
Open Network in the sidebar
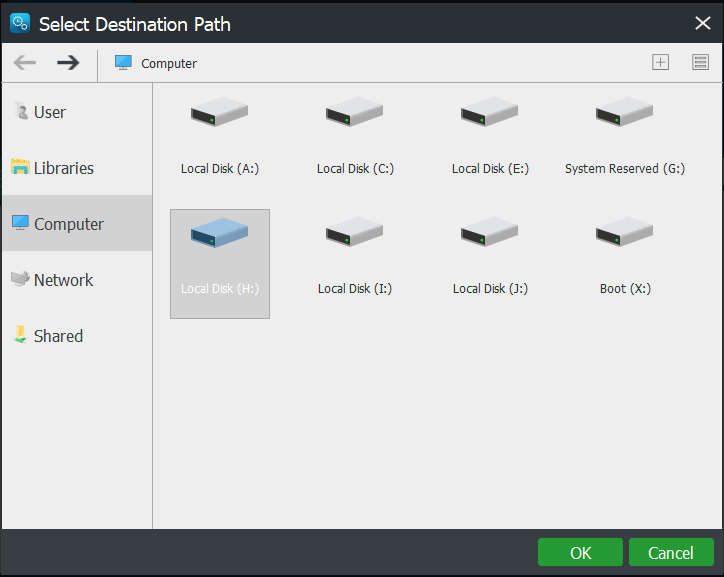click(77, 280)
